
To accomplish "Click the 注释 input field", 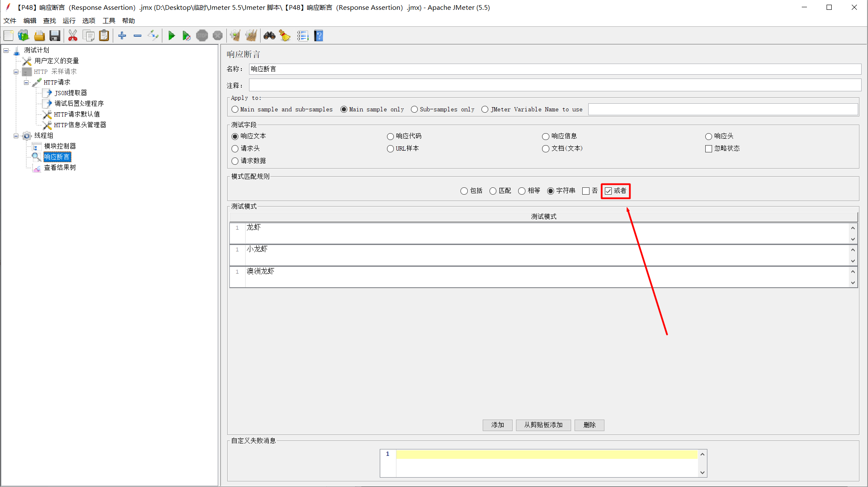I will click(555, 85).
